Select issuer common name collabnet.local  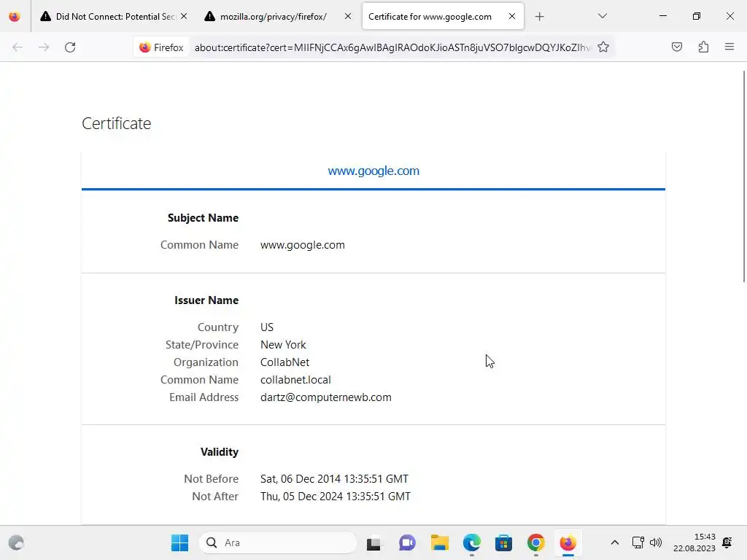pos(295,380)
